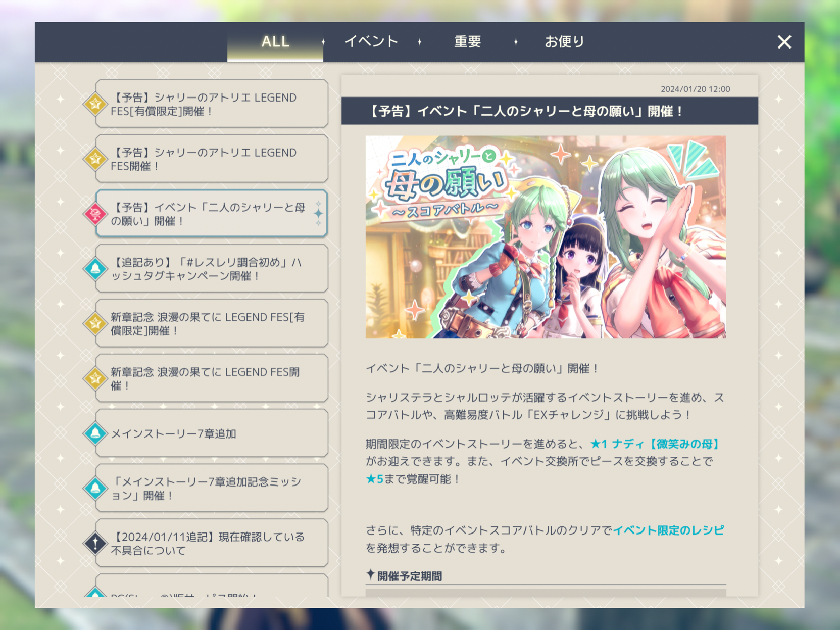840x630 pixels.
Task: Open メインストーリー7章追加 notice
Action: 212,433
